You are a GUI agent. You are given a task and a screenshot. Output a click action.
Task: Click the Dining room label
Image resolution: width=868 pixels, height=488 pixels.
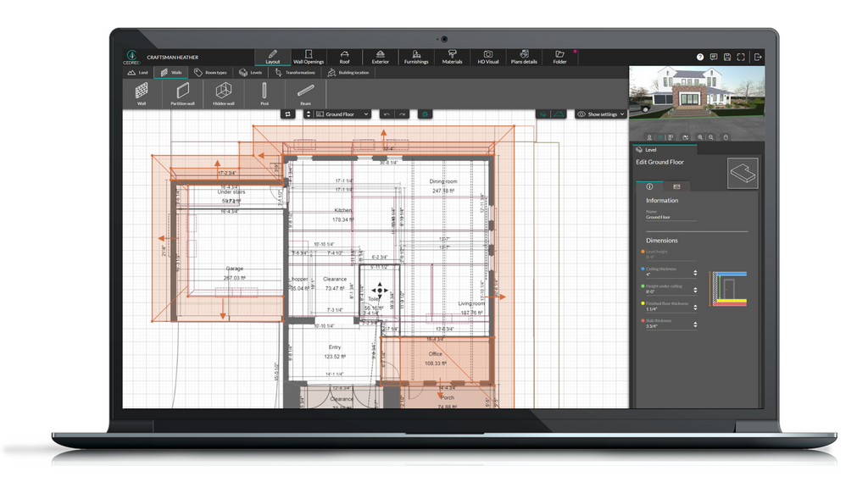click(x=443, y=181)
